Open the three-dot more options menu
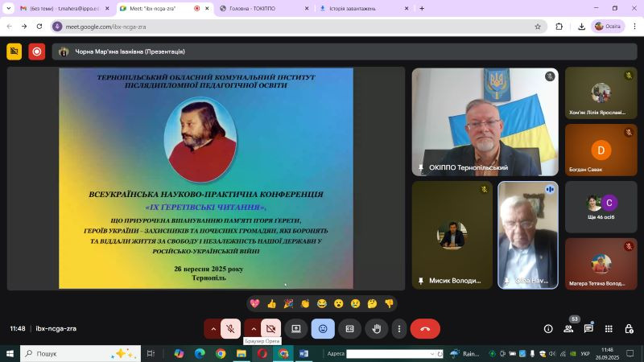The width and height of the screenshot is (644, 362). pos(399,328)
